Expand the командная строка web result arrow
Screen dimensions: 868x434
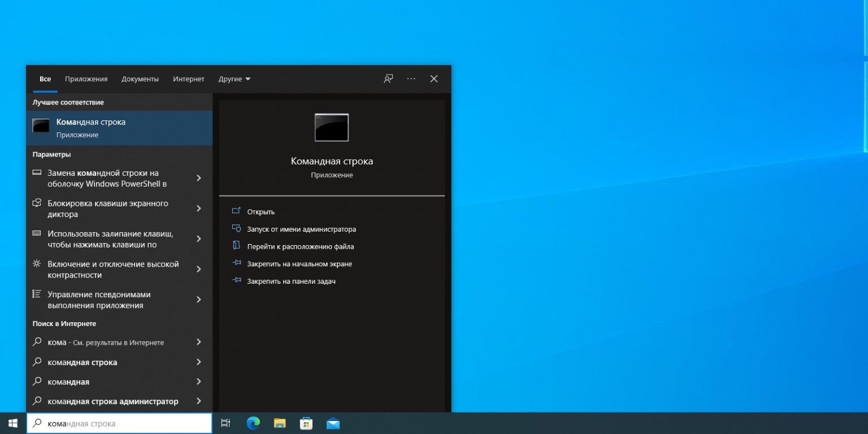click(x=198, y=362)
